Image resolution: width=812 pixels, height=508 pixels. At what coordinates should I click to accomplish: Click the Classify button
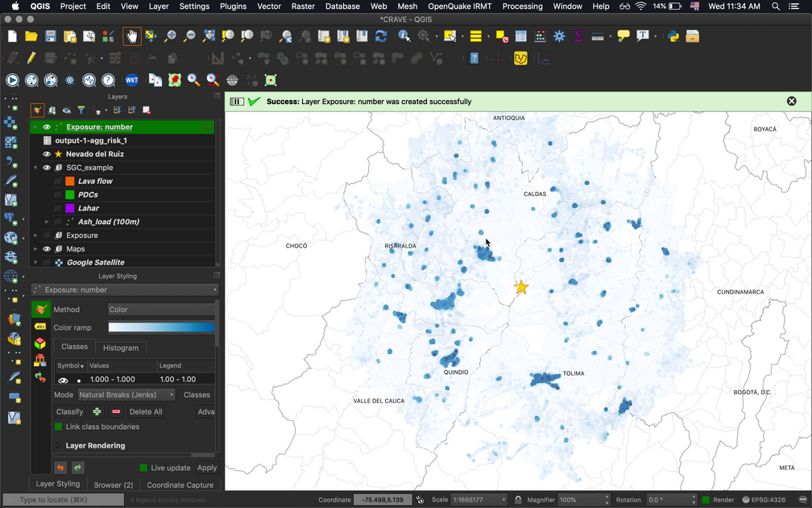(70, 411)
